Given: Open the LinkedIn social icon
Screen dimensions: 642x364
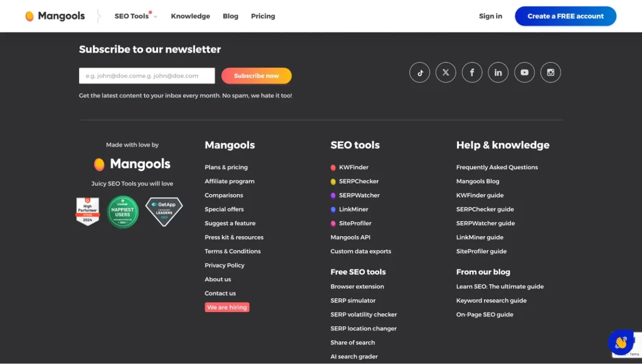Looking at the screenshot, I should point(498,73).
